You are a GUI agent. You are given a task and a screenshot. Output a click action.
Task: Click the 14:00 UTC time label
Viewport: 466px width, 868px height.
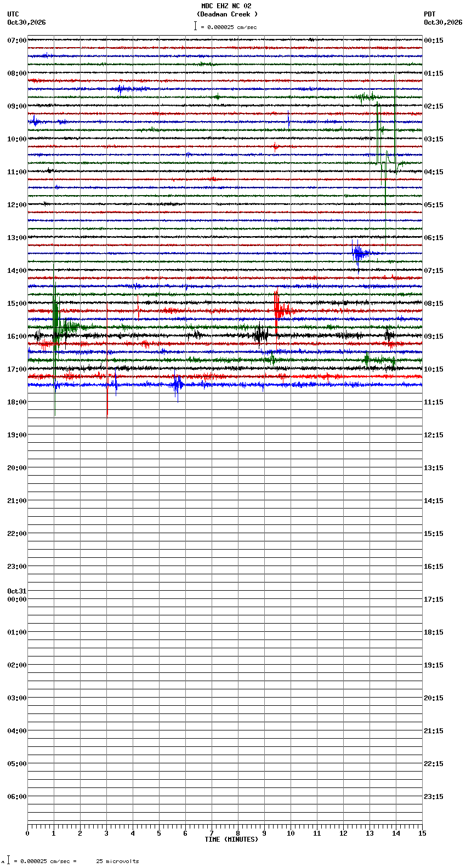click(17, 270)
